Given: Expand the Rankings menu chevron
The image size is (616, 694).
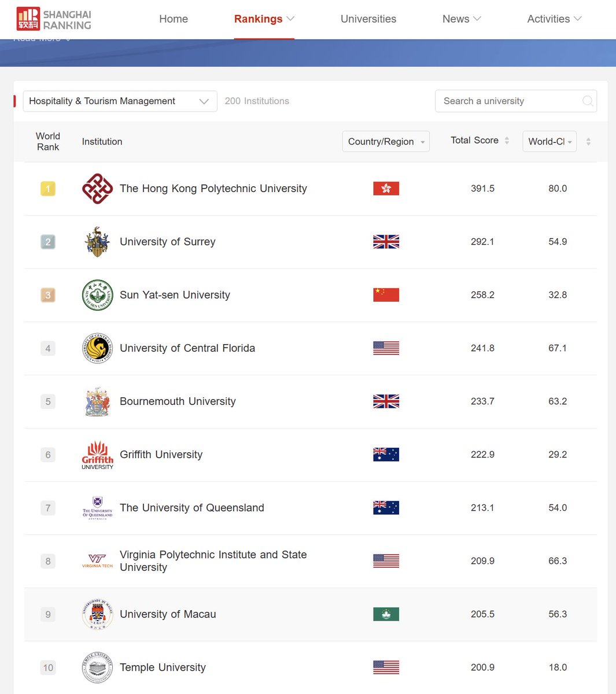Looking at the screenshot, I should 290,19.
